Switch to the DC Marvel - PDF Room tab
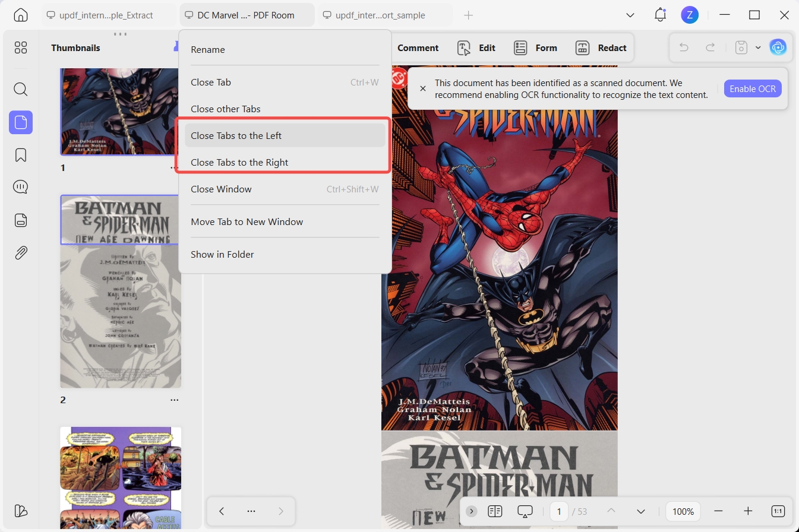The height and width of the screenshot is (532, 799). click(x=247, y=15)
